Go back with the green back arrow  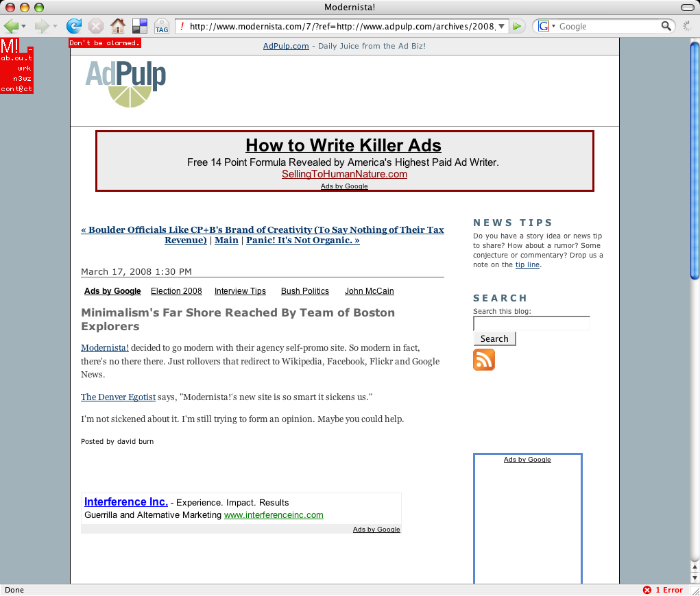(11, 26)
